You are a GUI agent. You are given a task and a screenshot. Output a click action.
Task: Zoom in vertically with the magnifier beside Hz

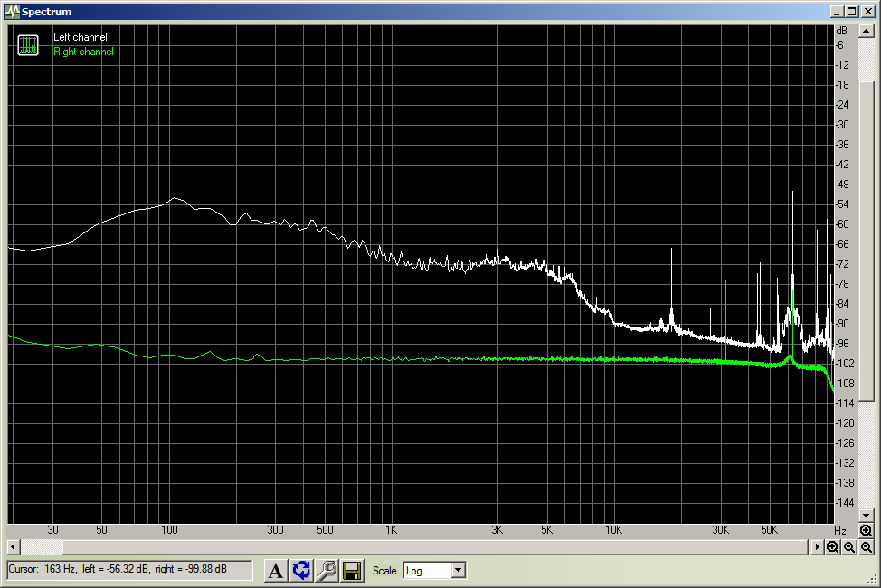(x=866, y=530)
